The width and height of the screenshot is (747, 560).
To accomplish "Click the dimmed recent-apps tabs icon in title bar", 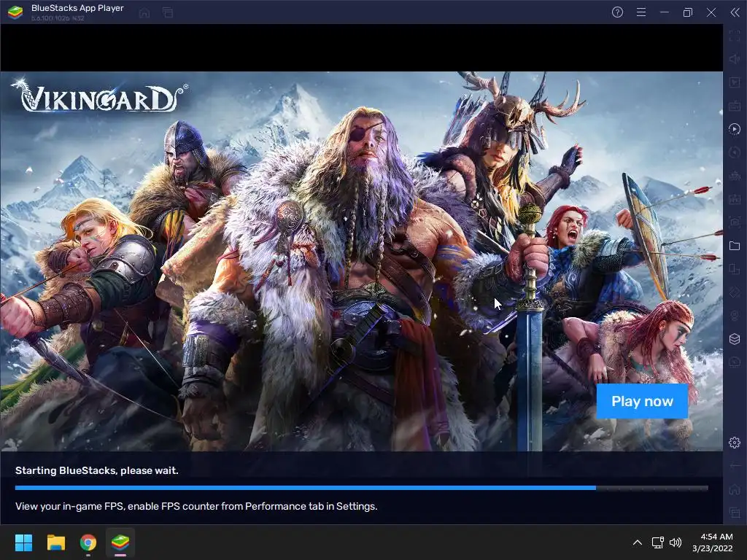I will pos(168,13).
